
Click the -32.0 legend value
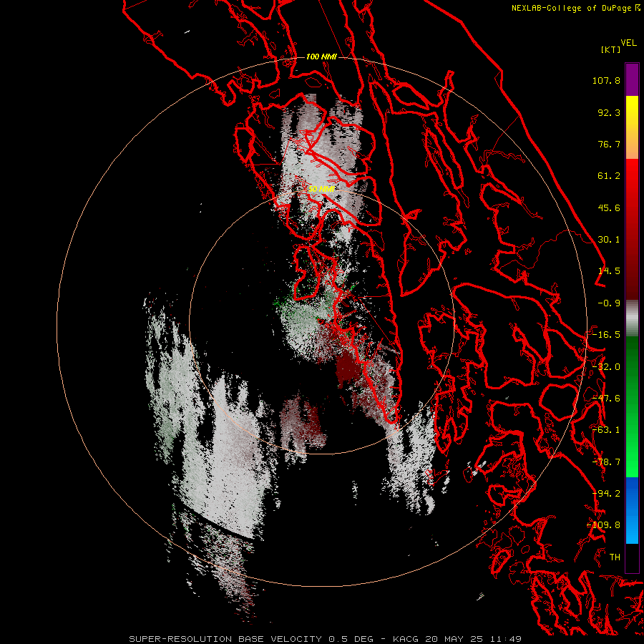606,367
